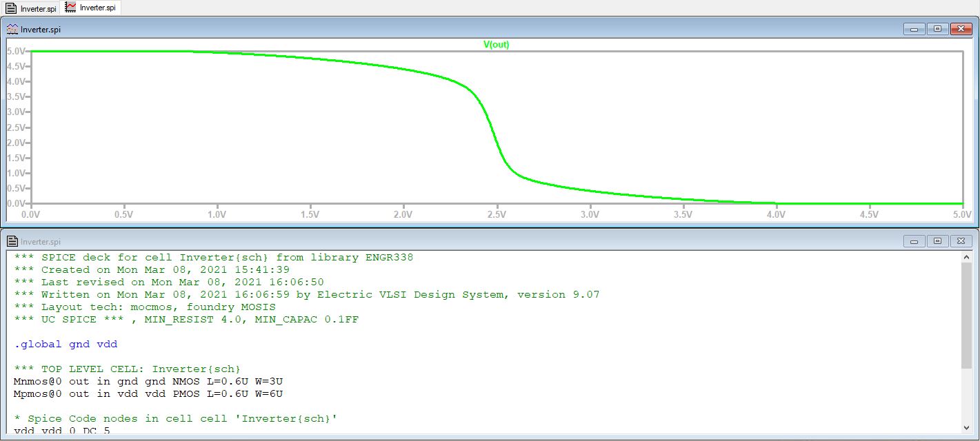Close the waveform plot window

click(x=961, y=29)
